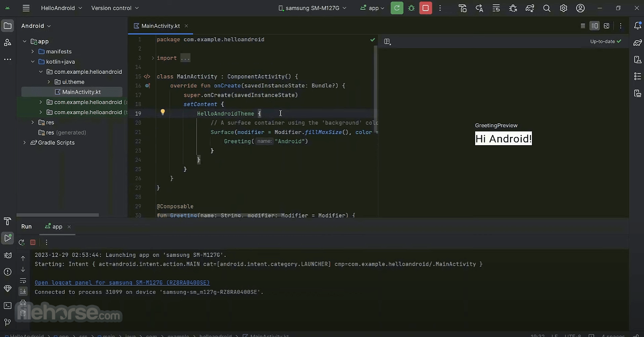Screen dimensions: 644x337
Task: Open Search Everywhere magnifier
Action: 546,8
